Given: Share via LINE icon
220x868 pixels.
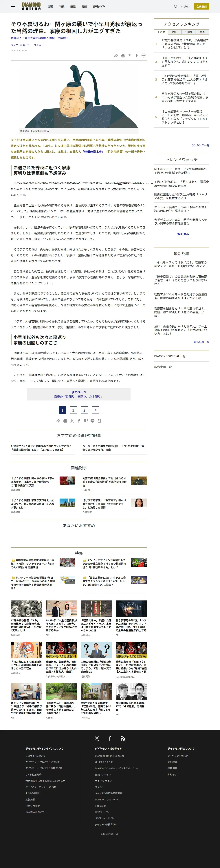Looking at the screenshot, I should coord(93,421).
